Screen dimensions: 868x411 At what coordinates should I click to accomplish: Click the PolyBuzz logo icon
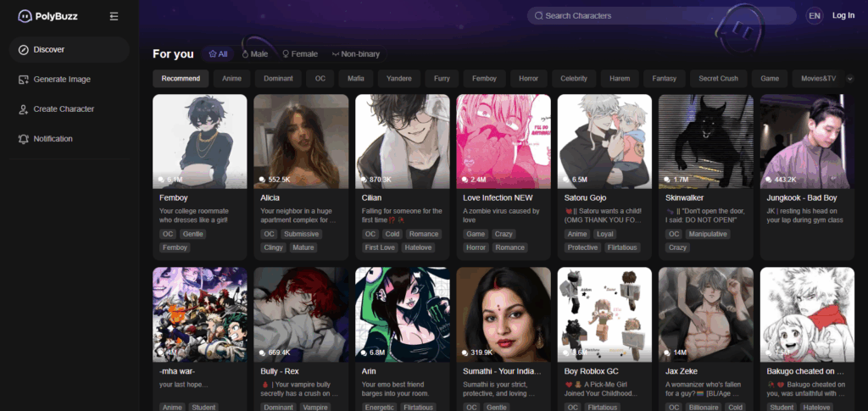pyautogui.click(x=25, y=16)
